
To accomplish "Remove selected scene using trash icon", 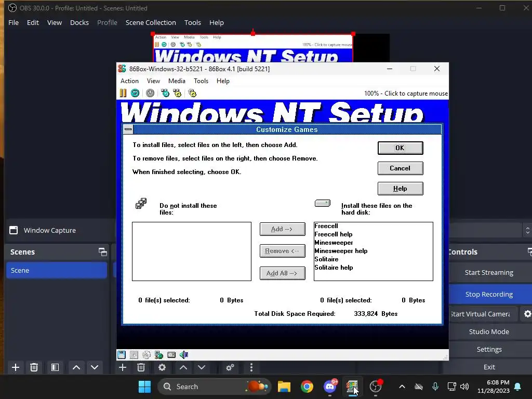I will (34, 367).
